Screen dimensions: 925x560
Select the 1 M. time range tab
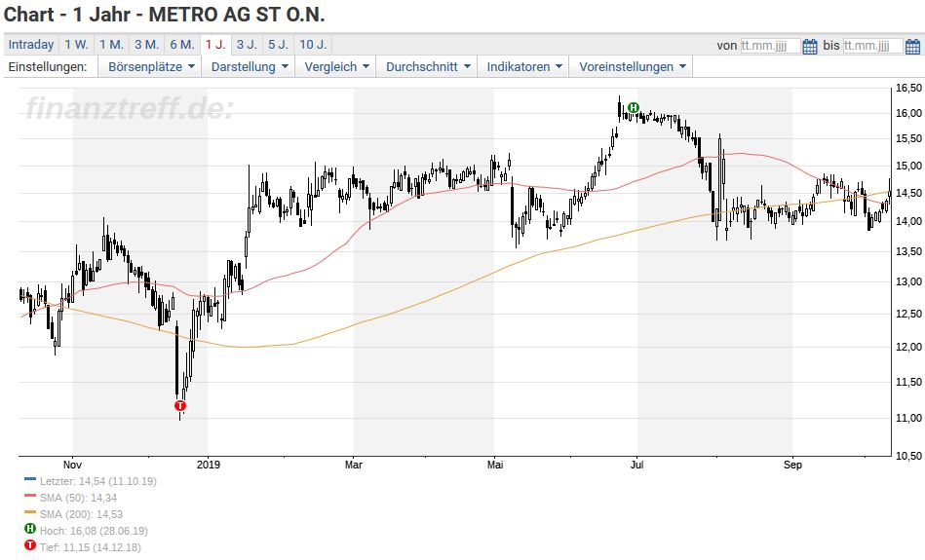111,45
